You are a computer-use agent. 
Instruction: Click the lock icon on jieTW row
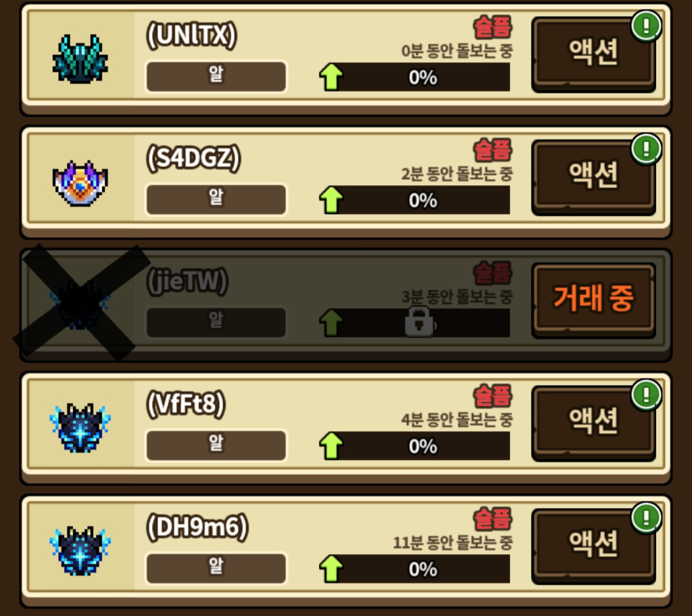420,322
